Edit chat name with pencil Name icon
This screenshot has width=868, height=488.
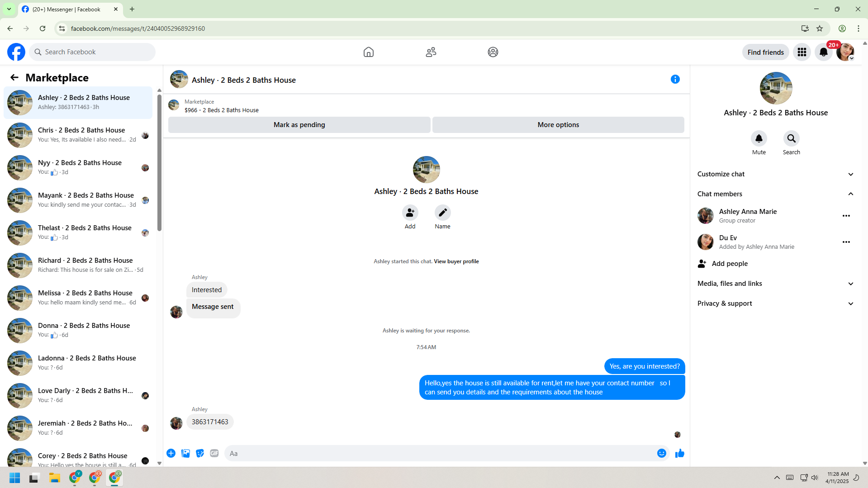tap(443, 213)
